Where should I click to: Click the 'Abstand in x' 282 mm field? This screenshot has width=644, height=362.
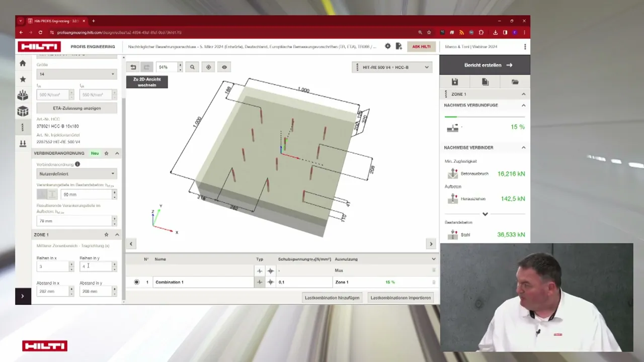coord(52,291)
